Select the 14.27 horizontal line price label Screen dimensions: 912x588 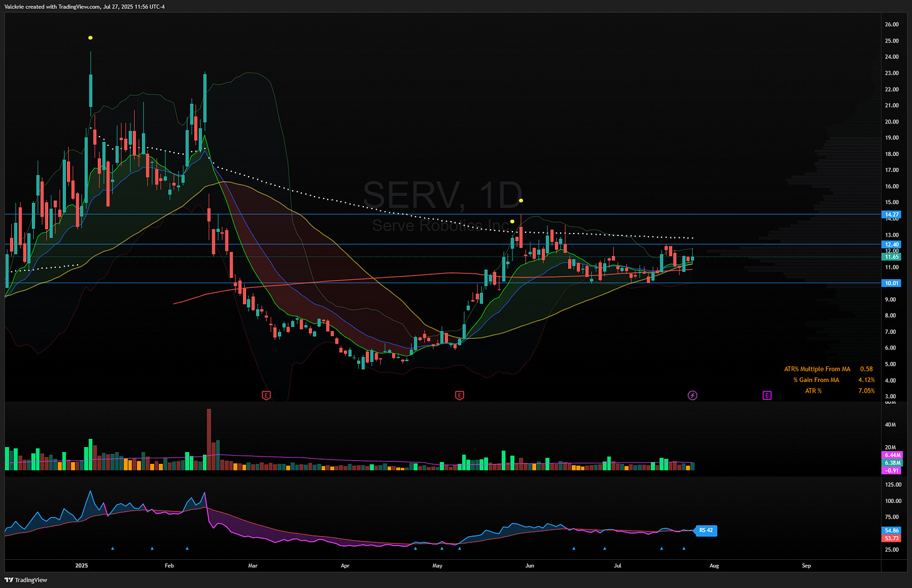(891, 214)
